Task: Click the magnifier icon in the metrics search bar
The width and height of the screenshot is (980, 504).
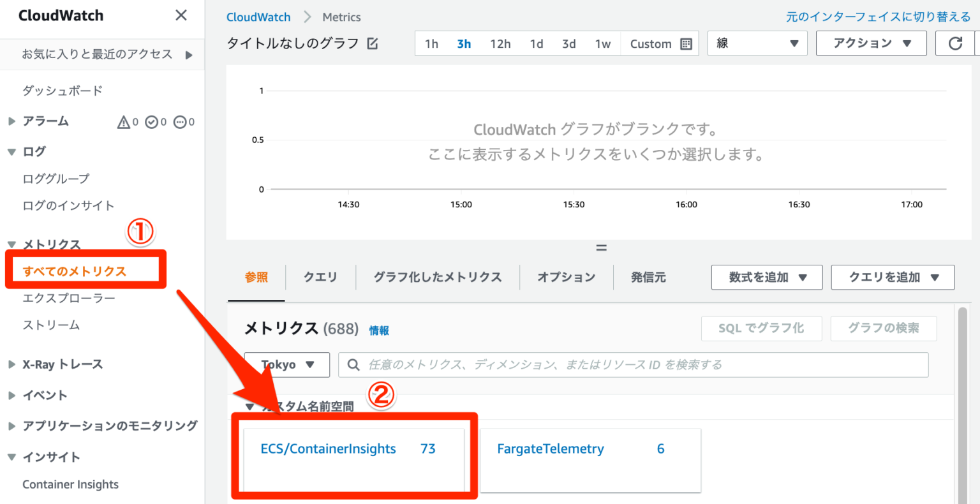Action: 353,364
